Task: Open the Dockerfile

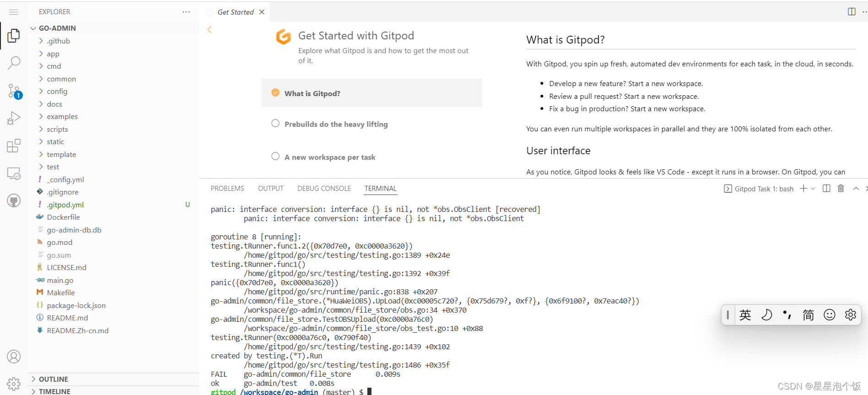Action: click(113, 217)
